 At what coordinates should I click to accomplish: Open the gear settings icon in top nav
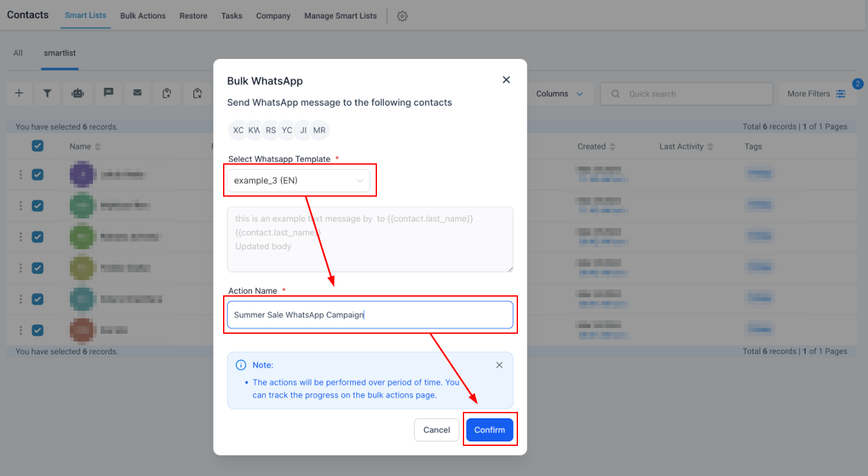tap(403, 16)
